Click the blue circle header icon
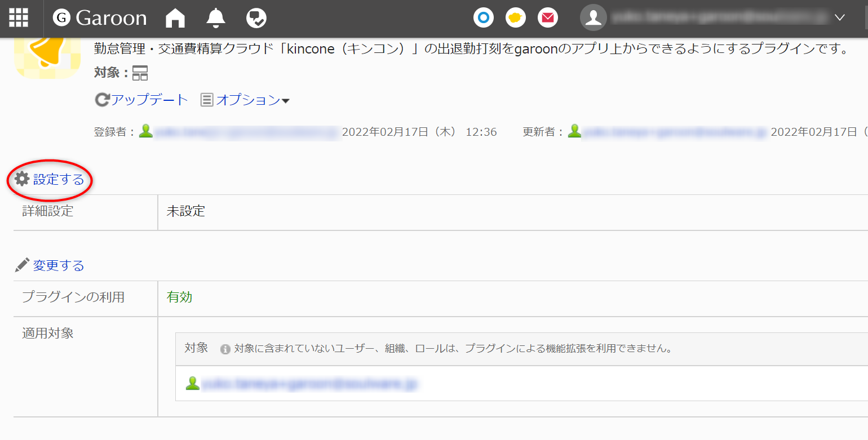The height and width of the screenshot is (440, 868). [x=483, y=18]
